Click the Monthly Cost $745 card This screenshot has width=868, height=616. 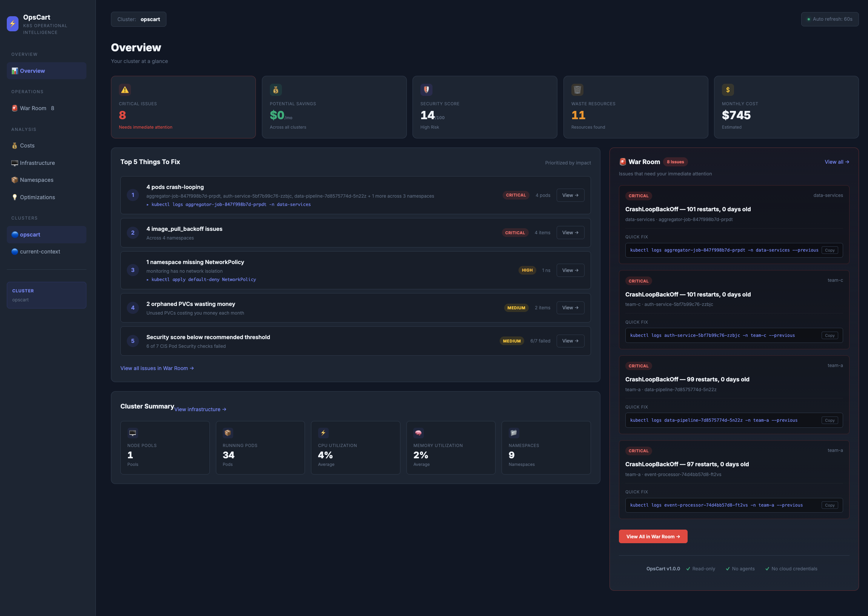[x=786, y=108]
